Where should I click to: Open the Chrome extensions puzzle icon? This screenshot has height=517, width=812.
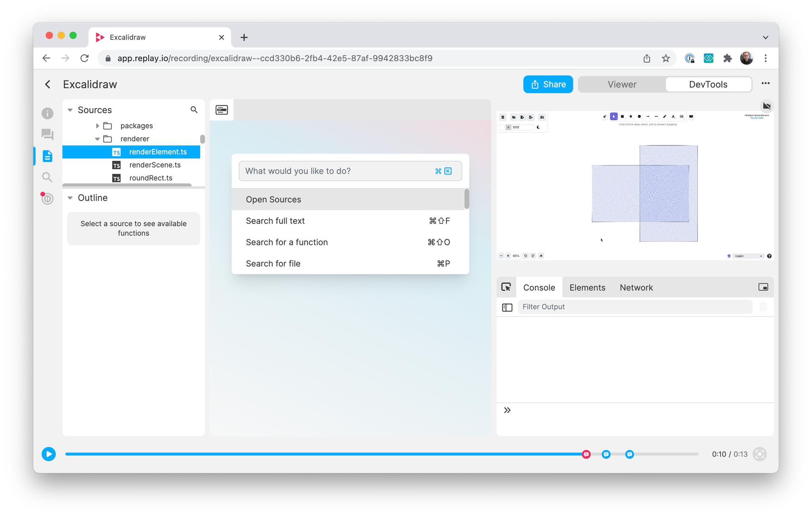pyautogui.click(x=727, y=58)
